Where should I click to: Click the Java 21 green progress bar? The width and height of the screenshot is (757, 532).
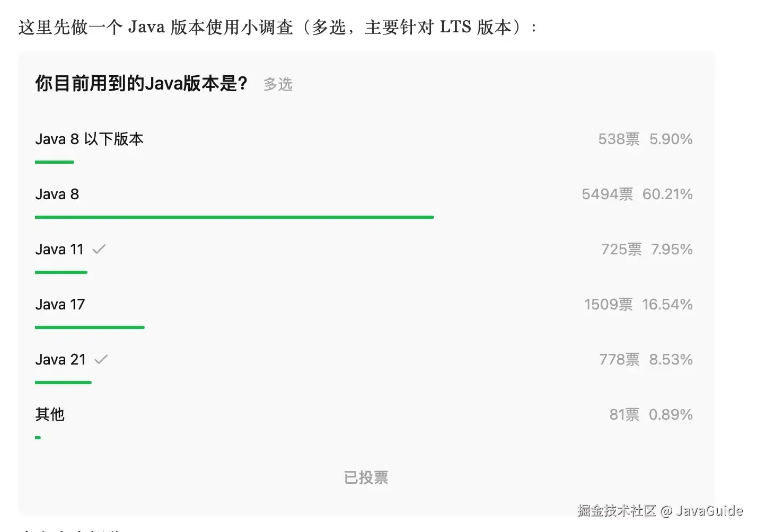point(63,383)
